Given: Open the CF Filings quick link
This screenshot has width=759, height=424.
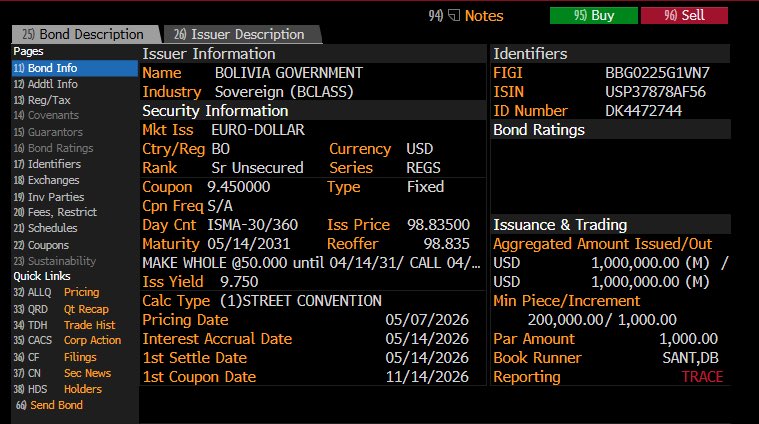Looking at the screenshot, I should click(55, 357).
